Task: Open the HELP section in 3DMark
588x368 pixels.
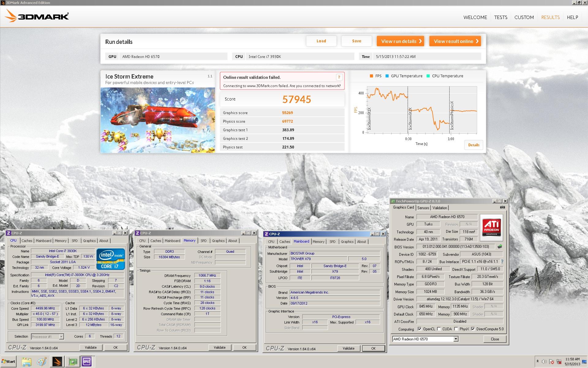Action: click(572, 17)
